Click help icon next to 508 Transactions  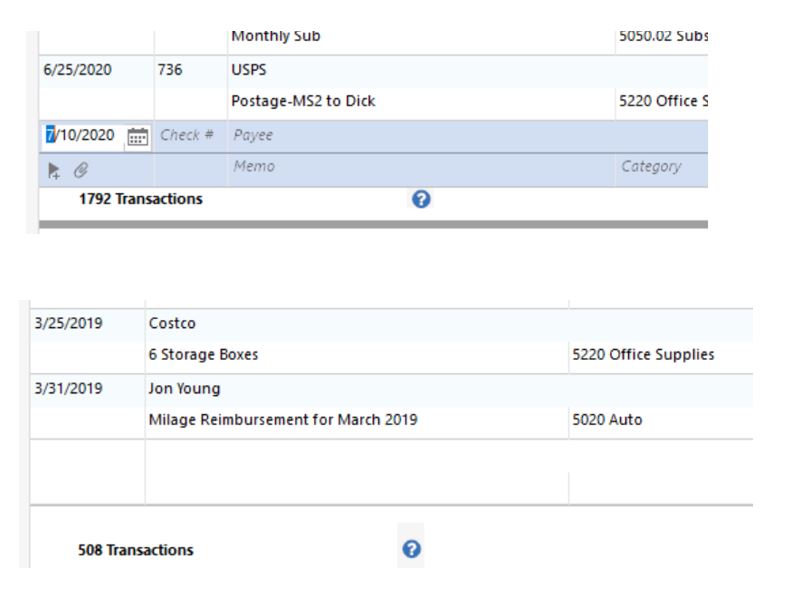[x=411, y=549]
